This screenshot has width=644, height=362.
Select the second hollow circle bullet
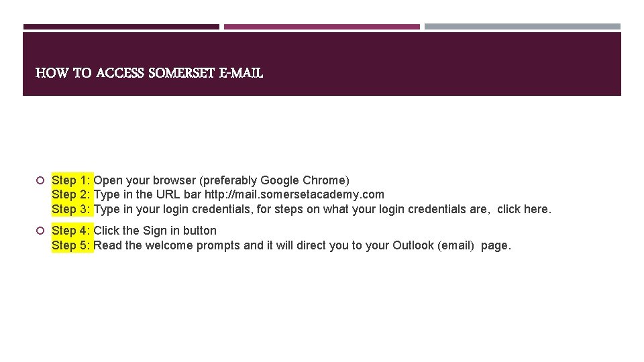tap(40, 231)
